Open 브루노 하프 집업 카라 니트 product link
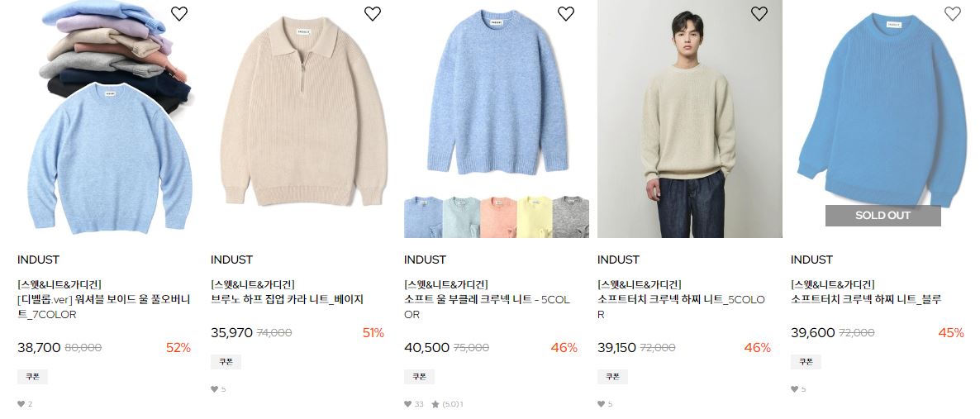 287,299
